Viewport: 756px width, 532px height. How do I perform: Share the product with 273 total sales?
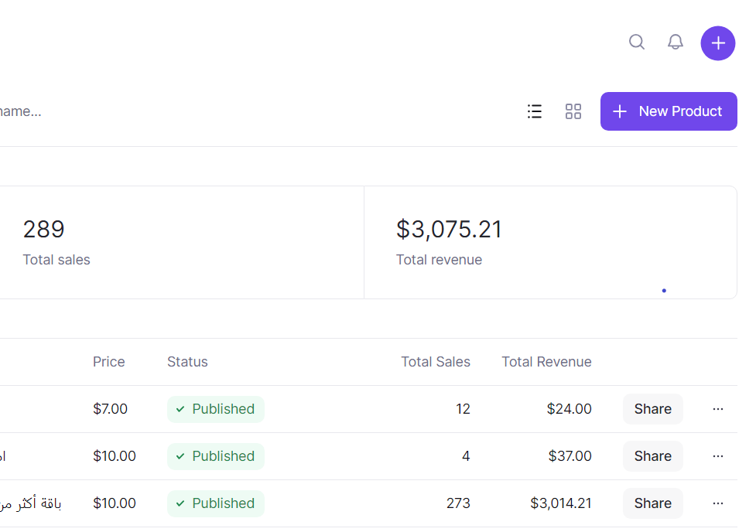(x=652, y=503)
